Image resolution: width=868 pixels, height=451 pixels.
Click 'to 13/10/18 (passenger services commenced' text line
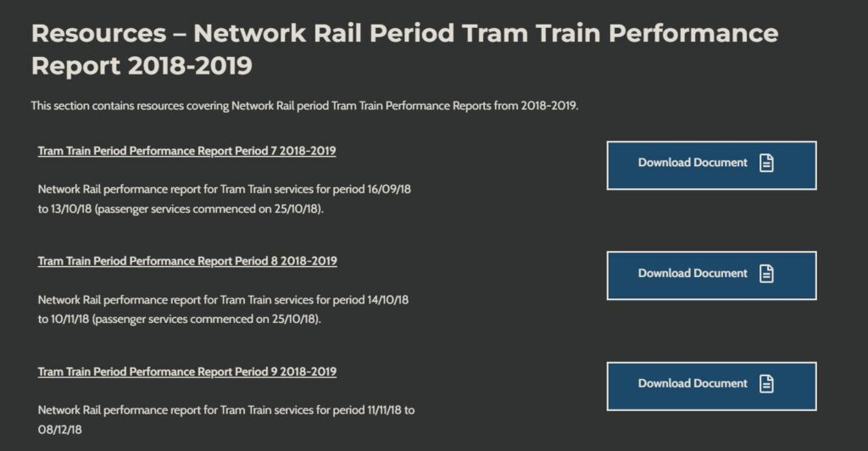click(x=181, y=209)
